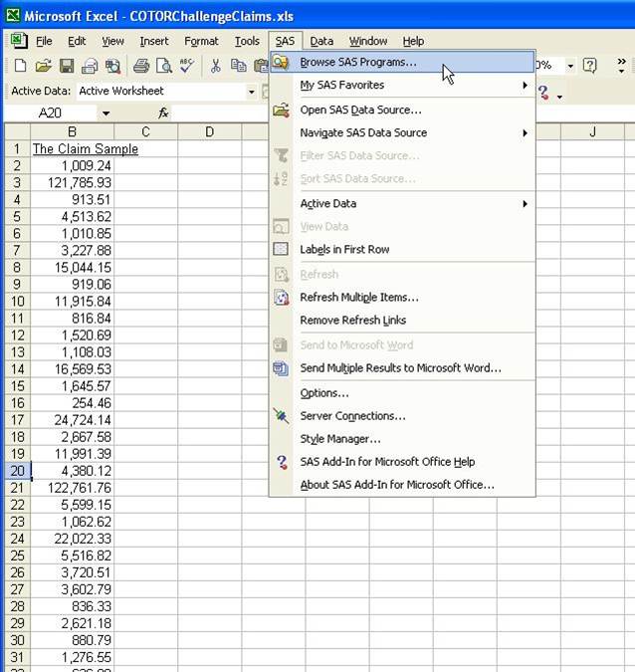Open the View menu
This screenshot has width=635, height=672.
click(x=112, y=41)
